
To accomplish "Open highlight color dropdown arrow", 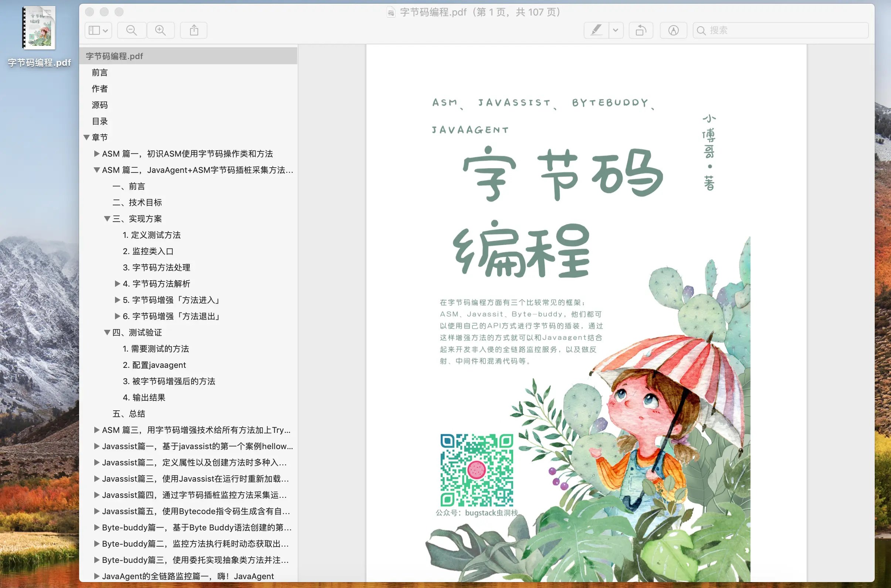I will pos(616,30).
